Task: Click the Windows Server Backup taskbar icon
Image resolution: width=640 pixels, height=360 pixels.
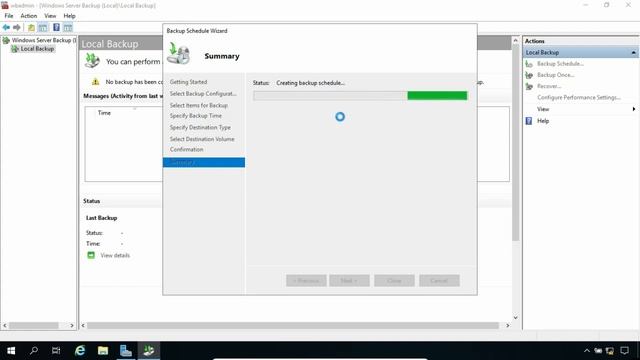Action: pos(149,351)
